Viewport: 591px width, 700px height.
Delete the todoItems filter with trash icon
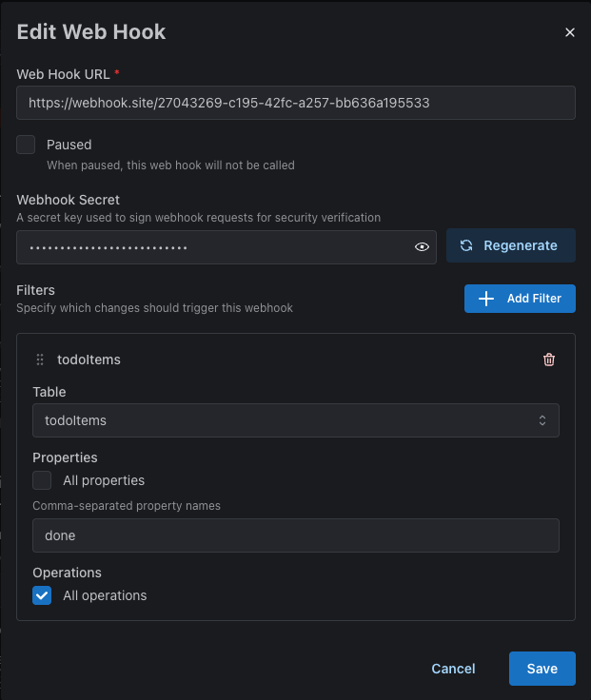(549, 360)
